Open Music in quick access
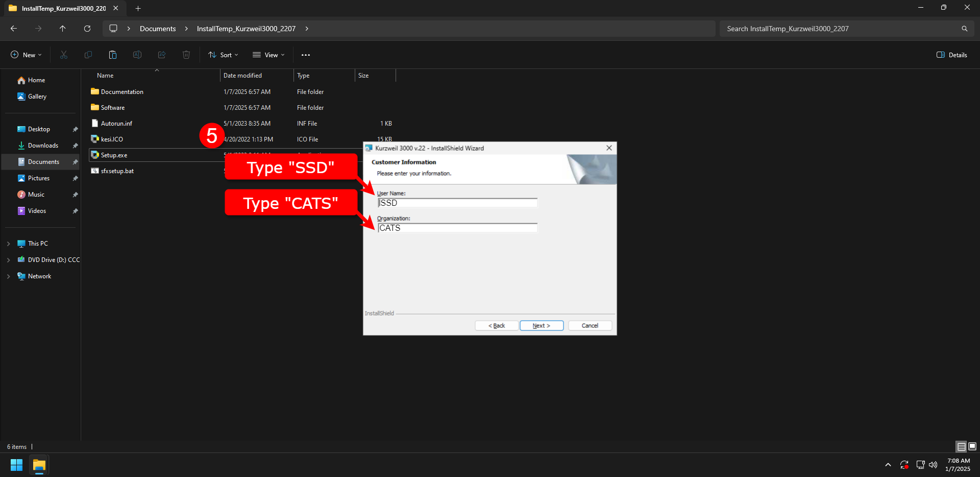 [36, 195]
